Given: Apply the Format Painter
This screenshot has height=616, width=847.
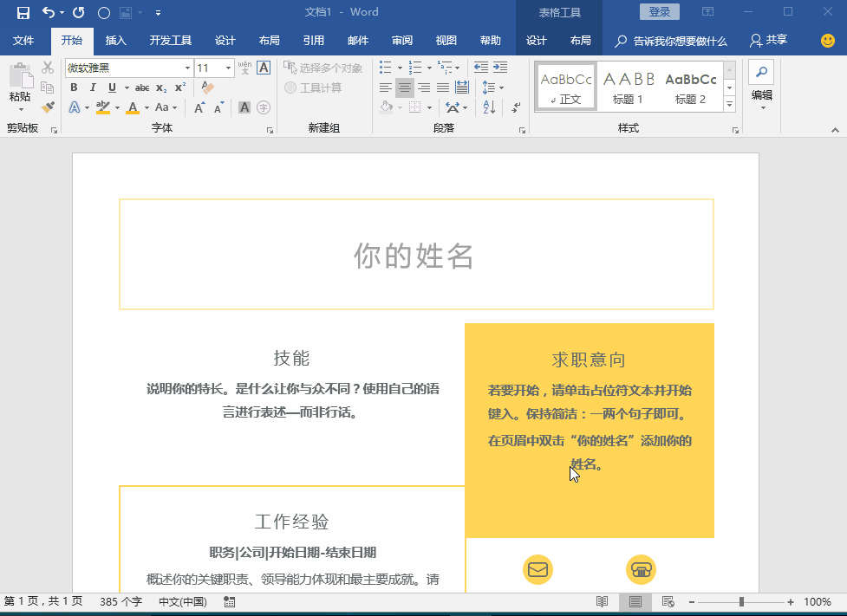Looking at the screenshot, I should 49,107.
